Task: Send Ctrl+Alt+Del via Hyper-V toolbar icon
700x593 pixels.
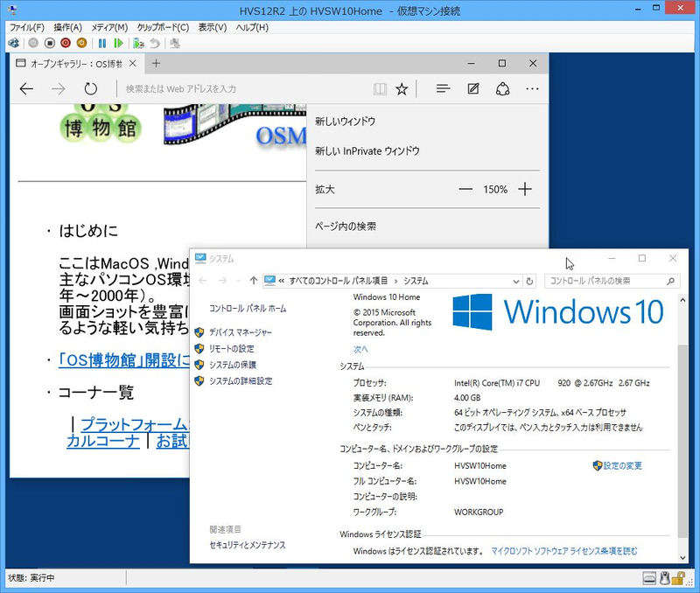Action: coord(14,43)
